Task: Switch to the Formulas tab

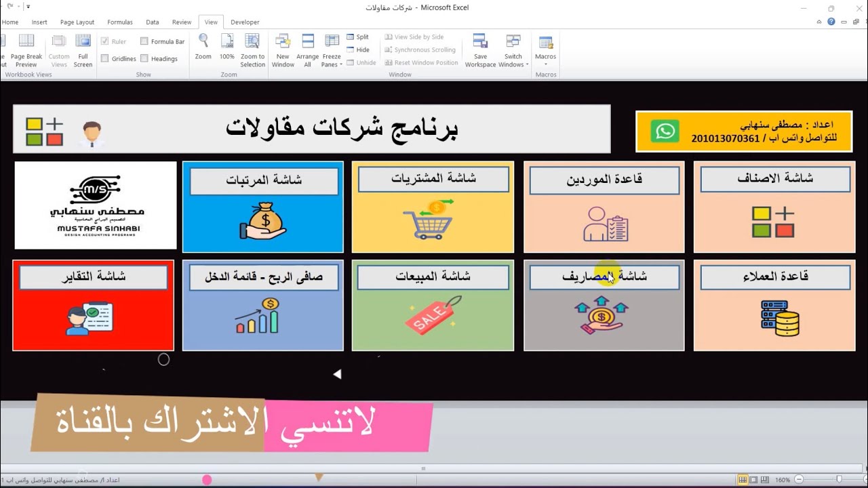Action: 120,22
